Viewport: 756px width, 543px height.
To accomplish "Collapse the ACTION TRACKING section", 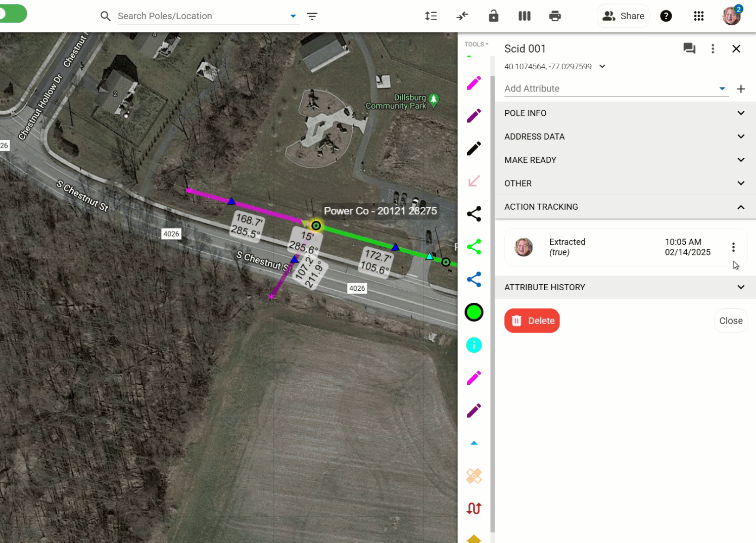I will coord(626,207).
